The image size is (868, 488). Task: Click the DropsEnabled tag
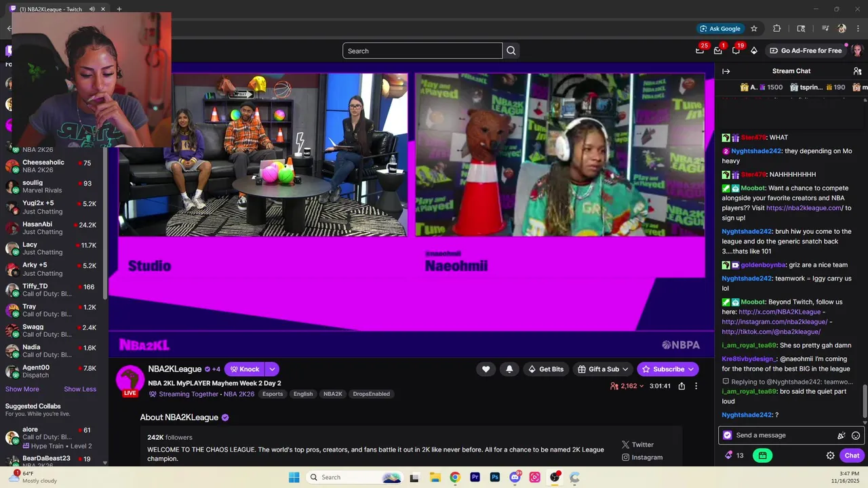(371, 394)
